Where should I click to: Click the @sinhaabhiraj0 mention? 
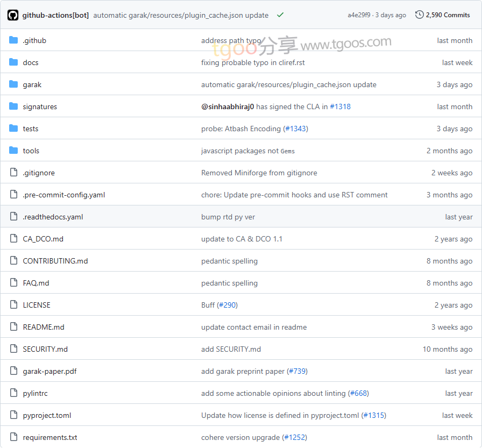point(228,106)
